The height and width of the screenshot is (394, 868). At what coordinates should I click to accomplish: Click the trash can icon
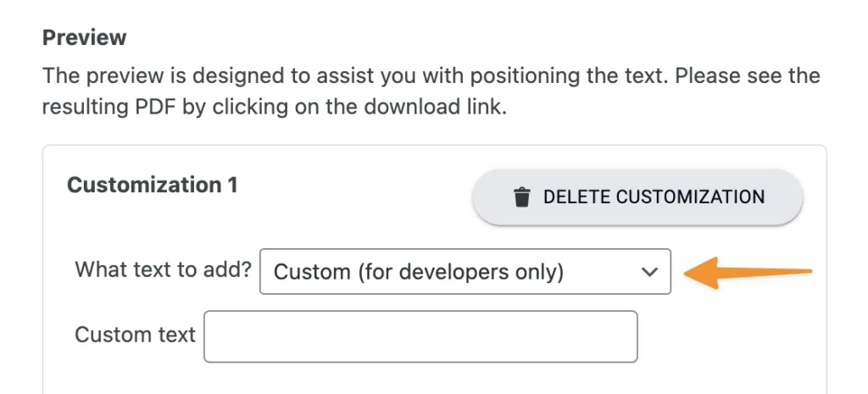pyautogui.click(x=522, y=197)
